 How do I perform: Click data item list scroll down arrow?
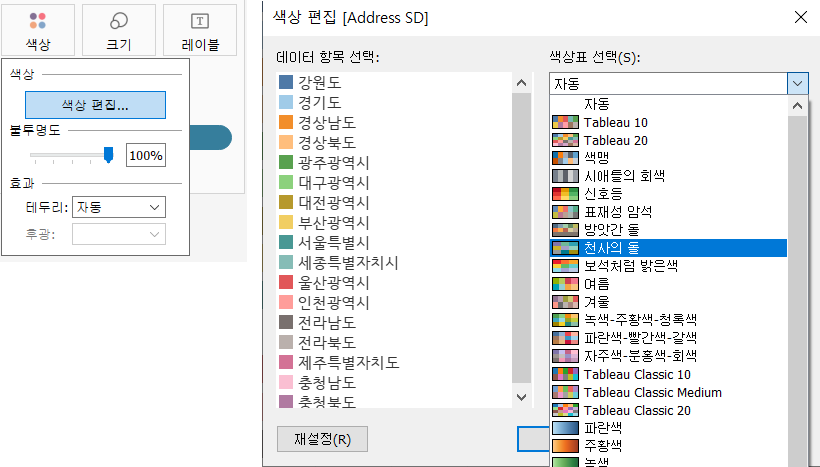[521, 397]
